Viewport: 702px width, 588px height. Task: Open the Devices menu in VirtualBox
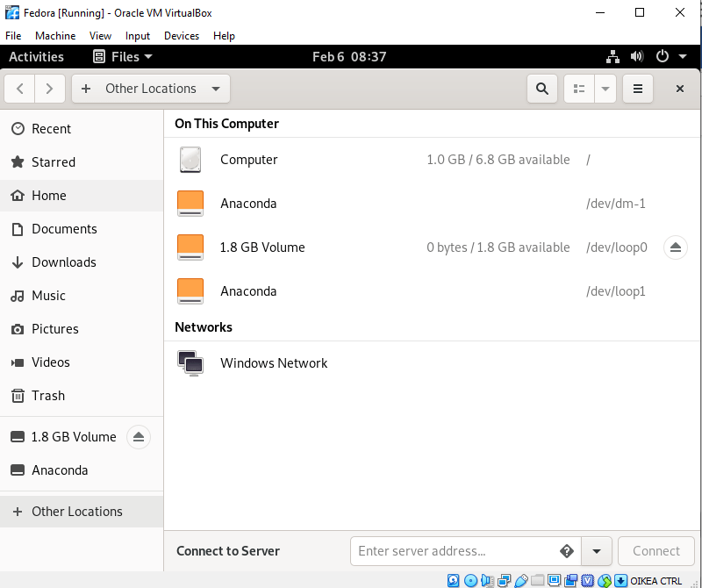[x=182, y=36]
